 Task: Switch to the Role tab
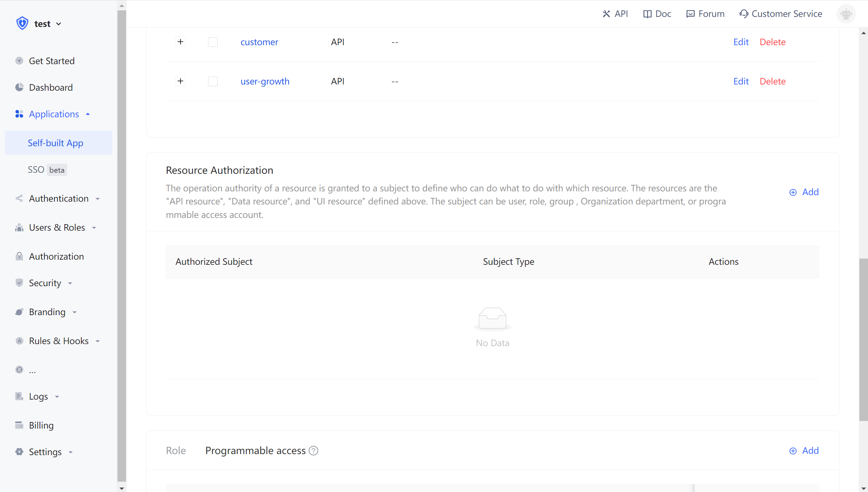pyautogui.click(x=176, y=451)
